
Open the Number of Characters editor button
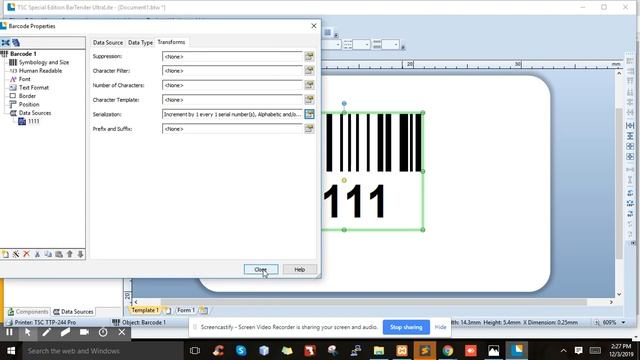click(x=309, y=85)
